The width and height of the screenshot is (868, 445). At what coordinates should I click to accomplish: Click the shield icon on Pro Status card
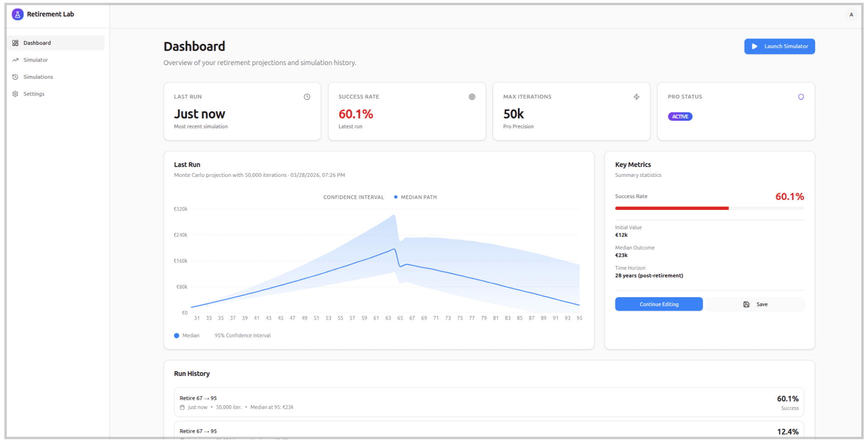pyautogui.click(x=801, y=97)
